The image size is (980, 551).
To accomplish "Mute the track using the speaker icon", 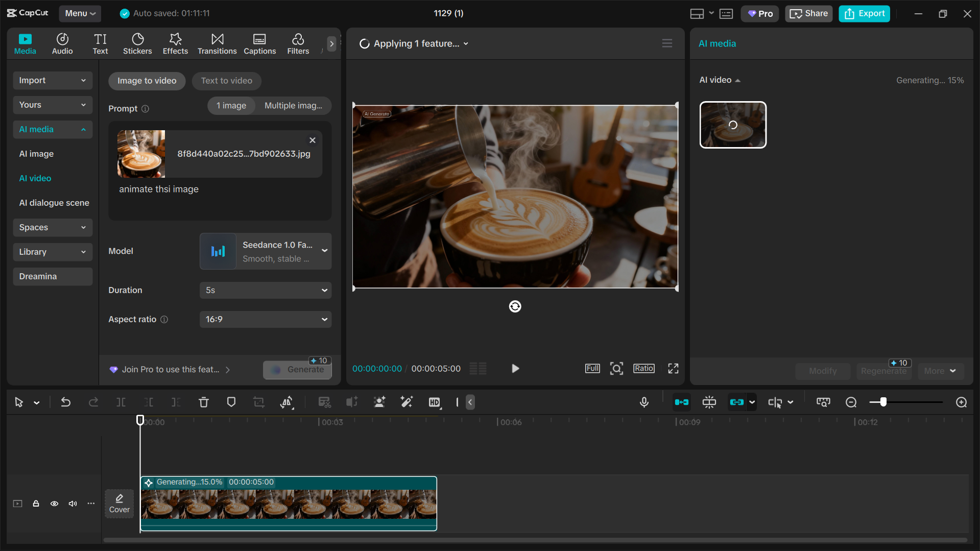I will 73,504.
